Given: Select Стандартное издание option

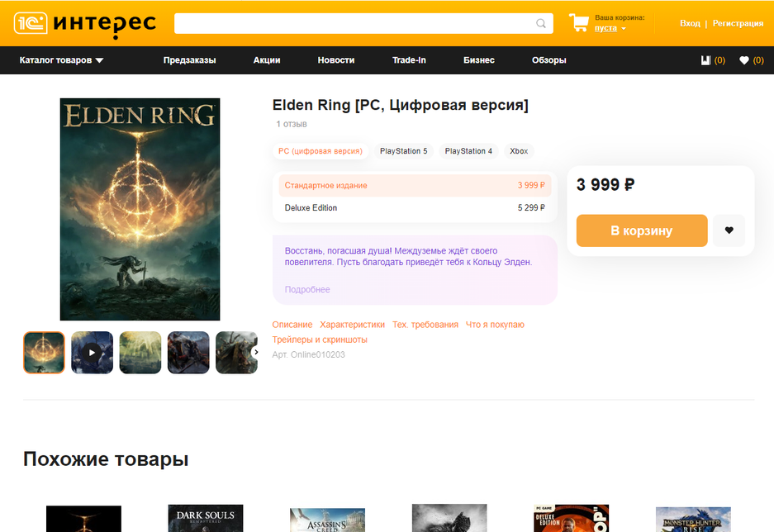Looking at the screenshot, I should (415, 186).
